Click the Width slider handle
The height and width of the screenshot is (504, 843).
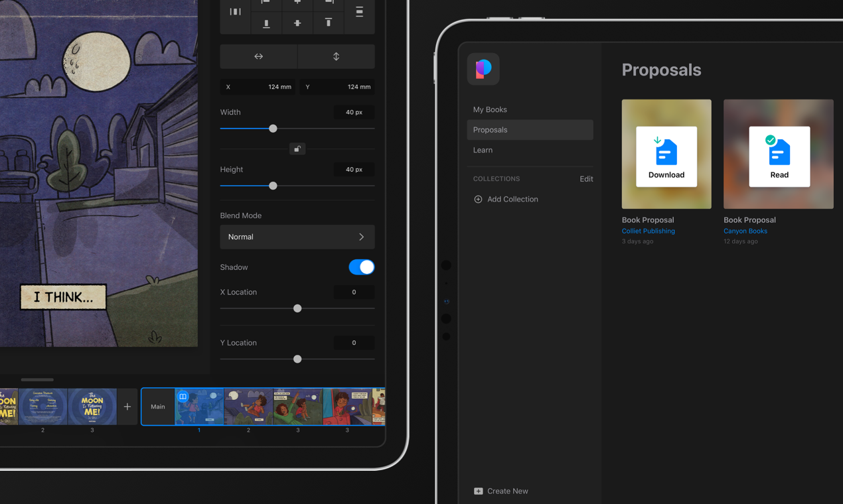click(273, 129)
